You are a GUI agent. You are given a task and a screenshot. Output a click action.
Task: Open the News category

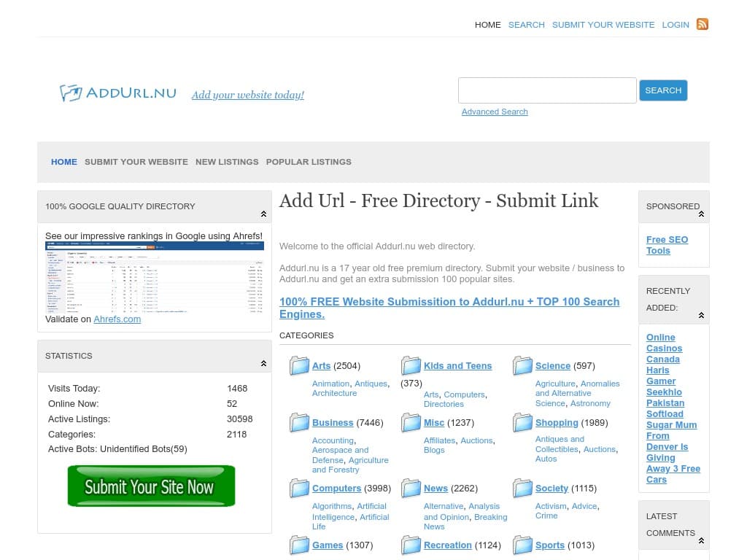436,488
